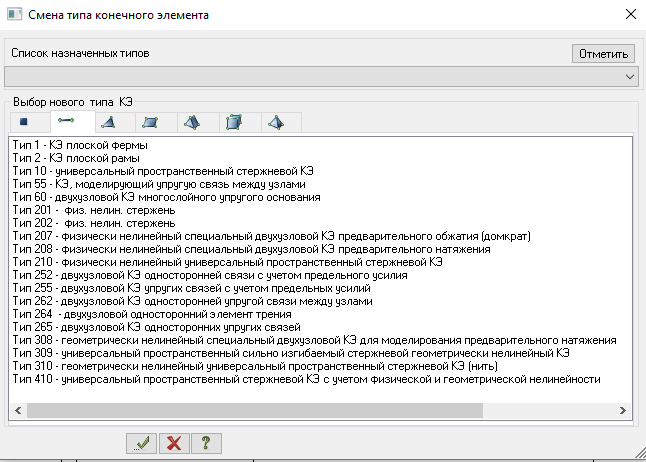Open the cube solid element tab
Image resolution: width=646 pixels, height=462 pixels.
234,122
